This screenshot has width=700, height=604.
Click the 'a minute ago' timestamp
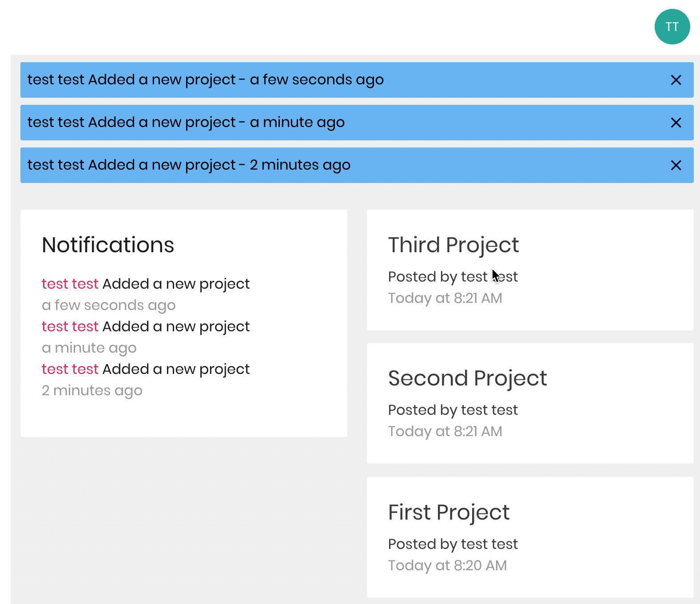pos(89,348)
